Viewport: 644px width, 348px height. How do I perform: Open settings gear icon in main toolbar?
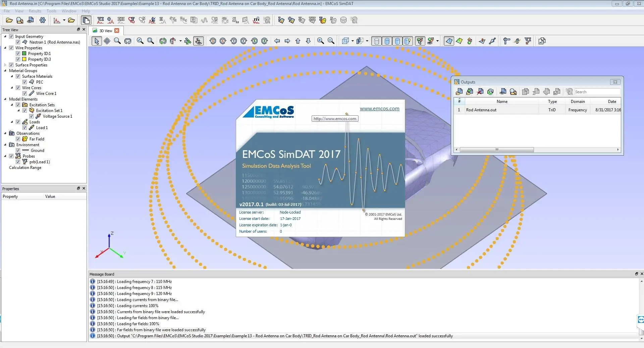[43, 20]
